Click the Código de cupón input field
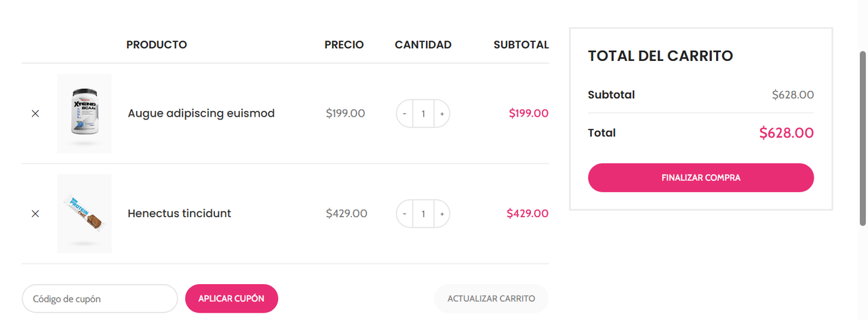868x320 pixels. [100, 298]
